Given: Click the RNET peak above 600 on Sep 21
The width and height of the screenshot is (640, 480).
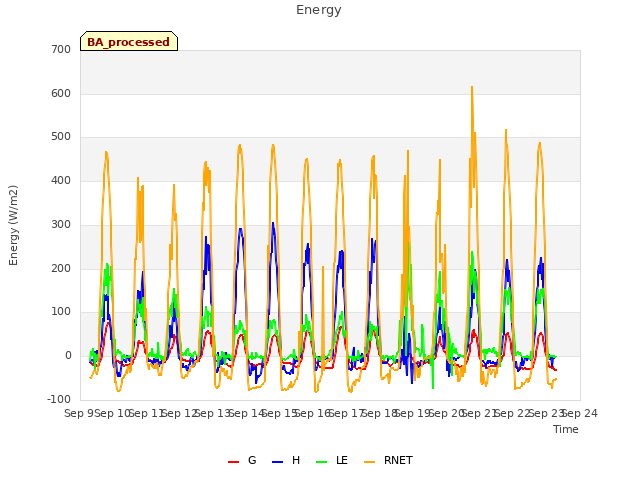Looking at the screenshot, I should pos(472,87).
